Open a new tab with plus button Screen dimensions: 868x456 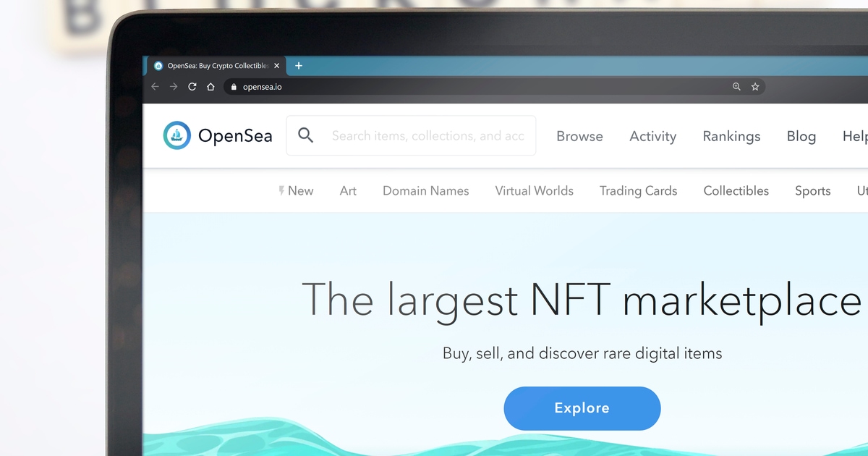(299, 66)
